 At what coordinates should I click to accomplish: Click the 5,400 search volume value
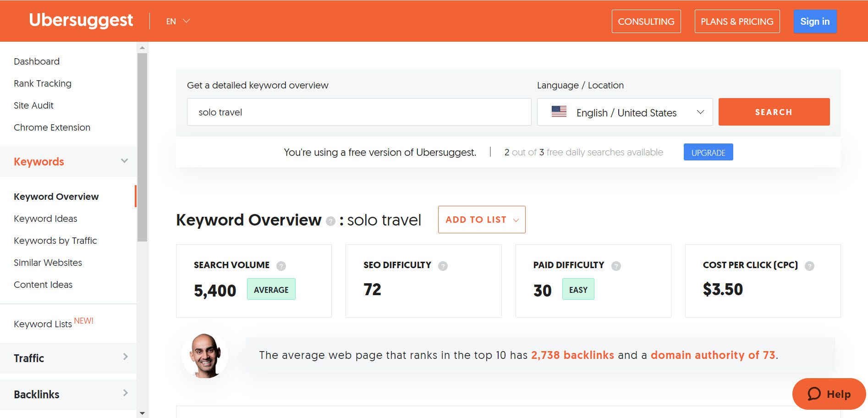[215, 291]
